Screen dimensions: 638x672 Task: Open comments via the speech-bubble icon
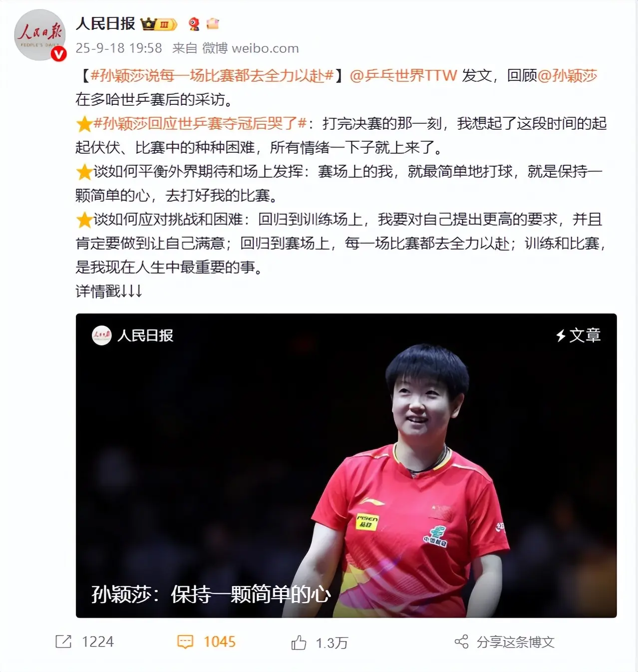click(x=185, y=642)
